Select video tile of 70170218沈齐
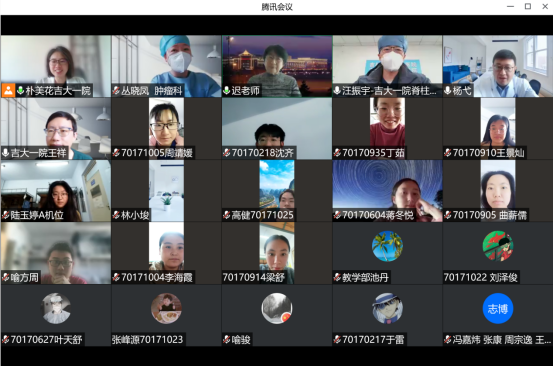Image resolution: width=554 pixels, height=366 pixels. pos(277,129)
